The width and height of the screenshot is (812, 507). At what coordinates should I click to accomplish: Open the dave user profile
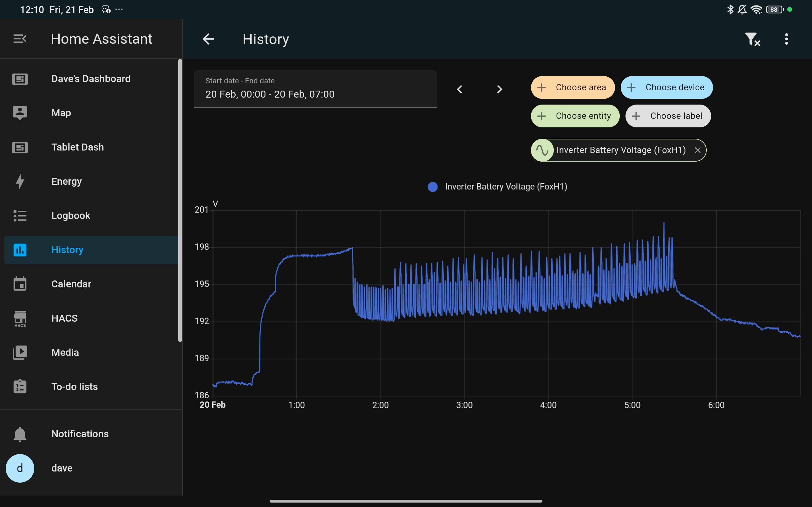point(62,468)
